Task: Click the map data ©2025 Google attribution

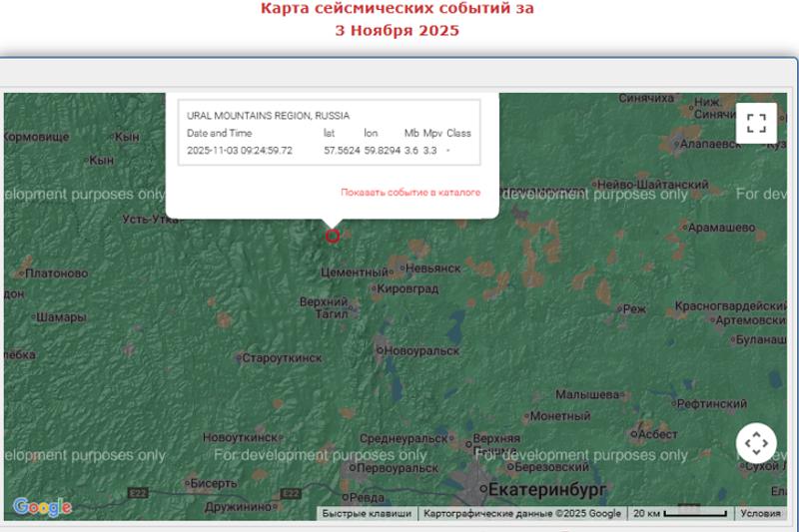Action: [x=522, y=514]
